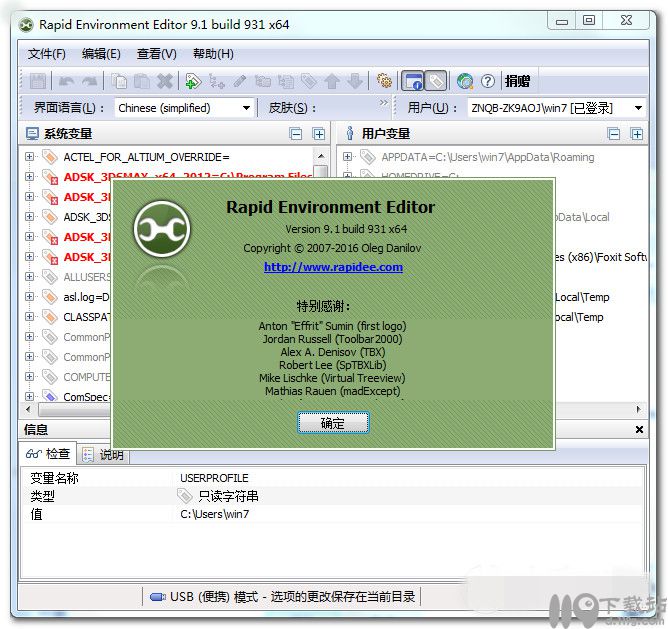Click the Copy icon in toolbar

coord(119,81)
